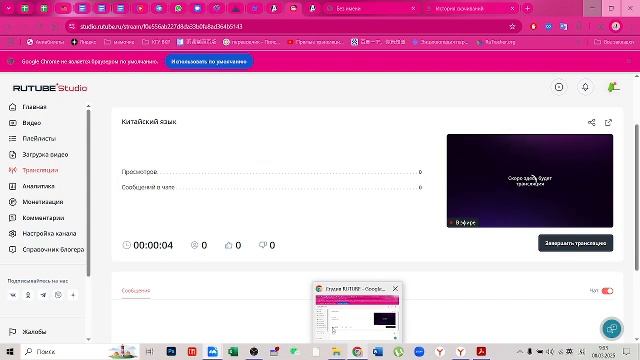Image resolution: width=640 pixels, height=360 pixels.
Task: Click the Студия RUTUBE taskbar preview thumbnail
Action: (357, 318)
